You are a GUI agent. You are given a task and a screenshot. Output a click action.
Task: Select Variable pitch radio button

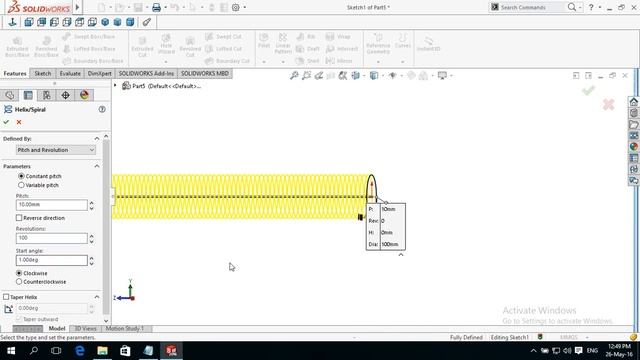21,185
